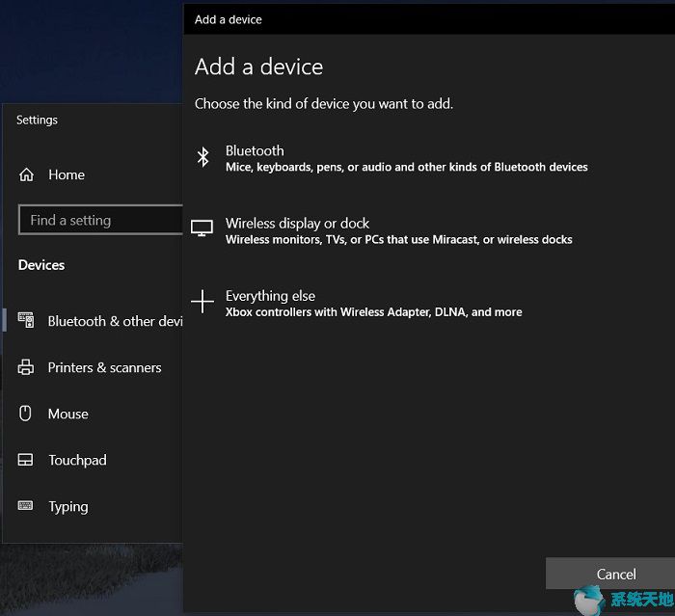
Task: Focus the Find a setting search box
Action: point(100,220)
